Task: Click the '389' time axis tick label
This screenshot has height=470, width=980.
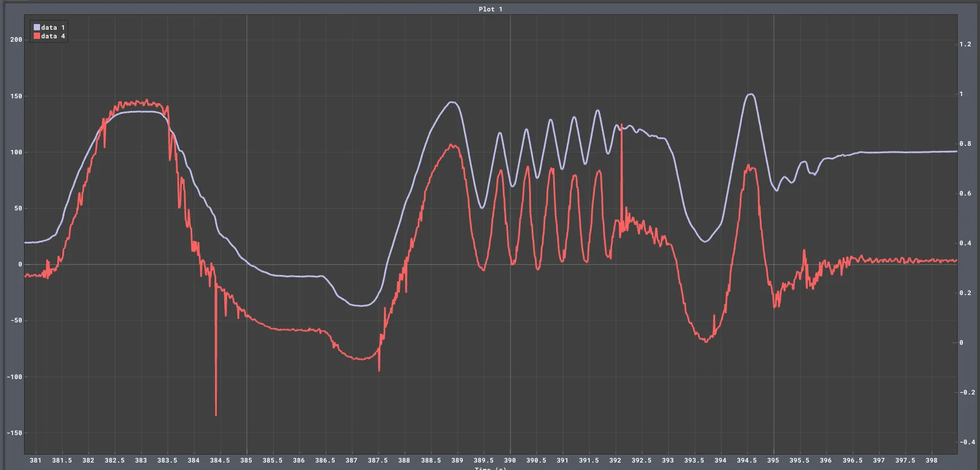Action: (x=457, y=460)
